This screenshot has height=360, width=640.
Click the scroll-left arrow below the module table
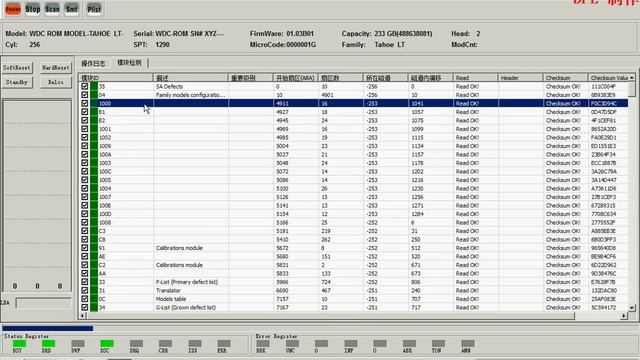coord(82,316)
